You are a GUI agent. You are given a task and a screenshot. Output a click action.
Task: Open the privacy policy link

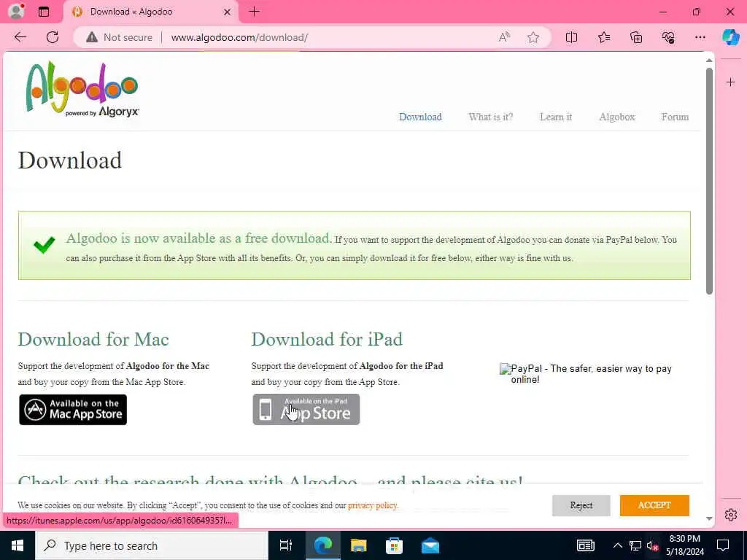373,505
